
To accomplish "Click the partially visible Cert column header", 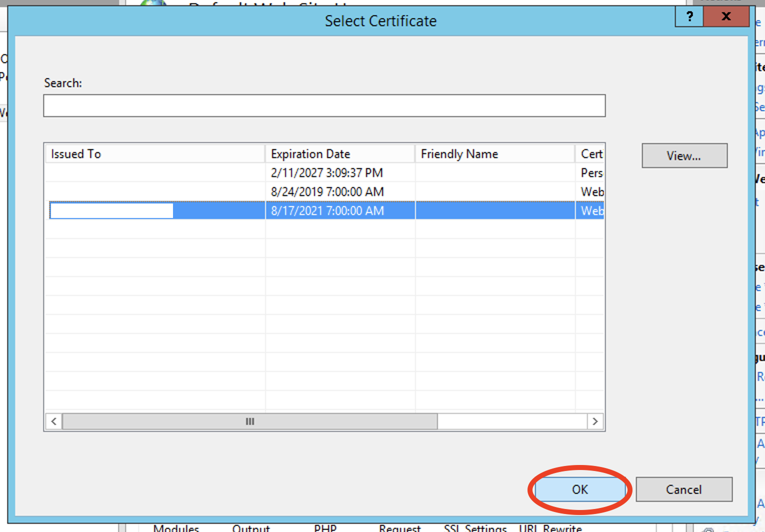I will click(590, 154).
